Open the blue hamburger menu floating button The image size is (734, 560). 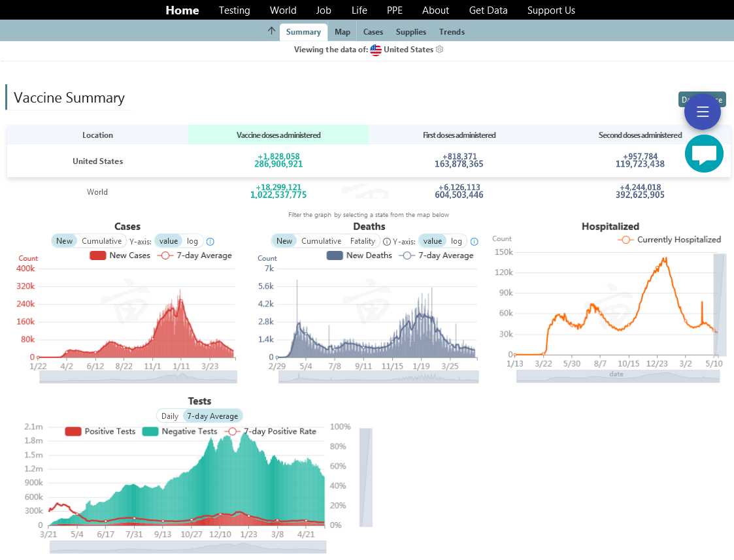(x=702, y=112)
